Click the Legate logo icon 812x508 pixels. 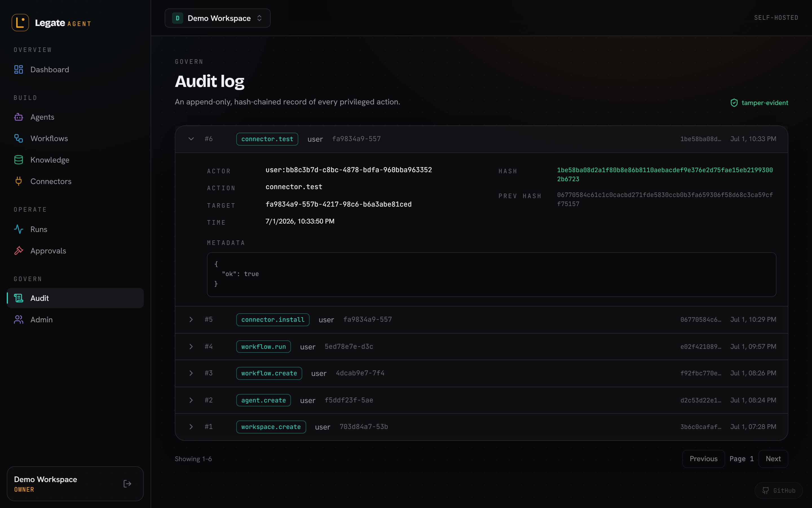20,23
